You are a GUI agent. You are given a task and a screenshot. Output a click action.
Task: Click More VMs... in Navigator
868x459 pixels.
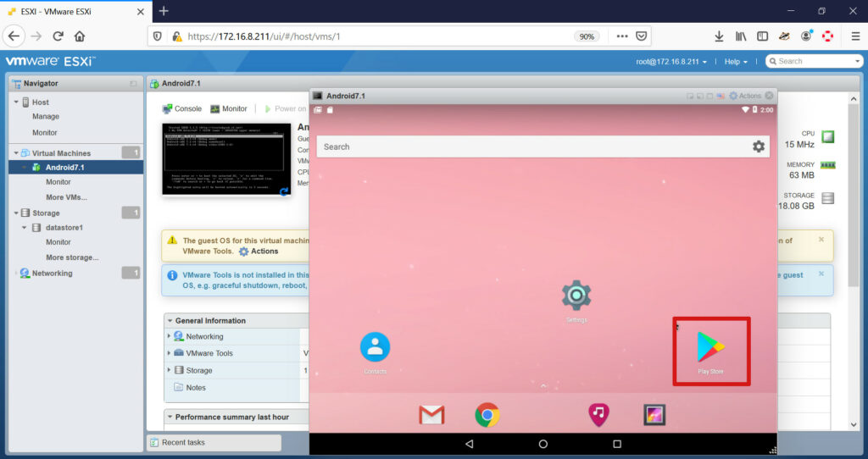pyautogui.click(x=66, y=197)
